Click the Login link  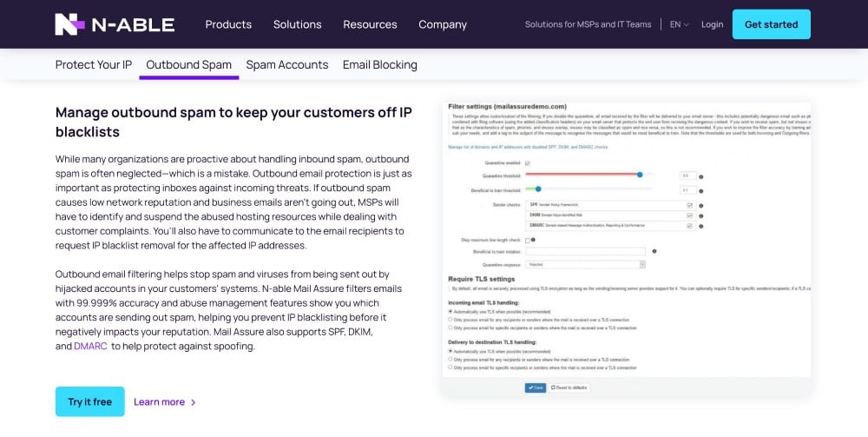point(712,24)
